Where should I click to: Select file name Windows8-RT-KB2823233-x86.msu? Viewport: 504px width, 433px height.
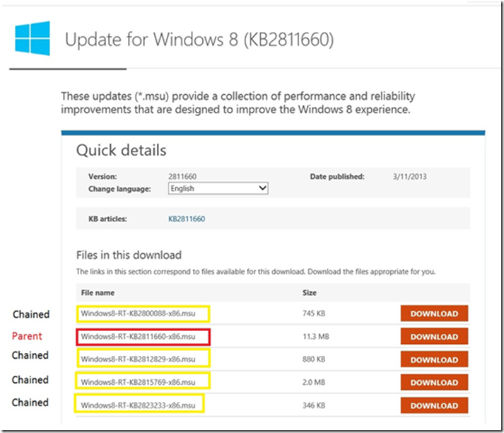139,405
